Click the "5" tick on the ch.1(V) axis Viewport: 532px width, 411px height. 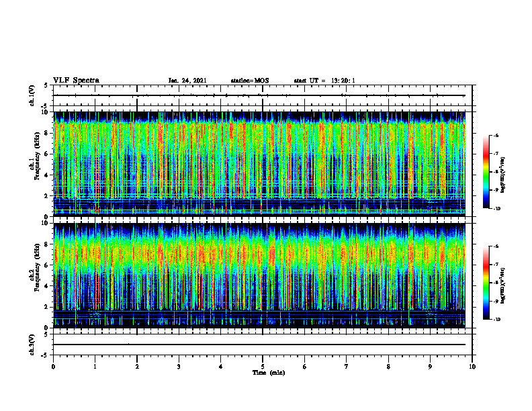coord(46,86)
